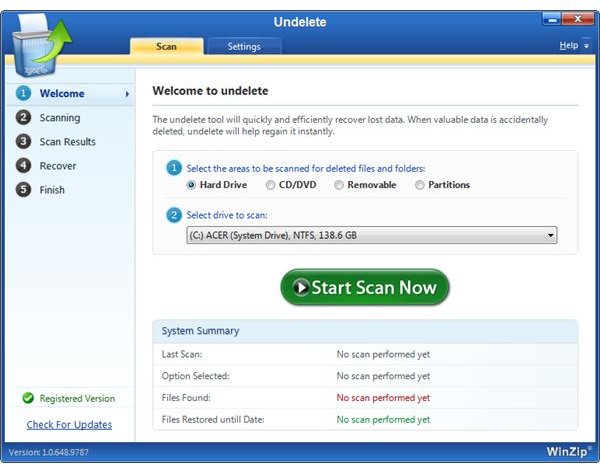Click Last Scan's No scan performed yet value
600x466 pixels.
pyautogui.click(x=383, y=354)
